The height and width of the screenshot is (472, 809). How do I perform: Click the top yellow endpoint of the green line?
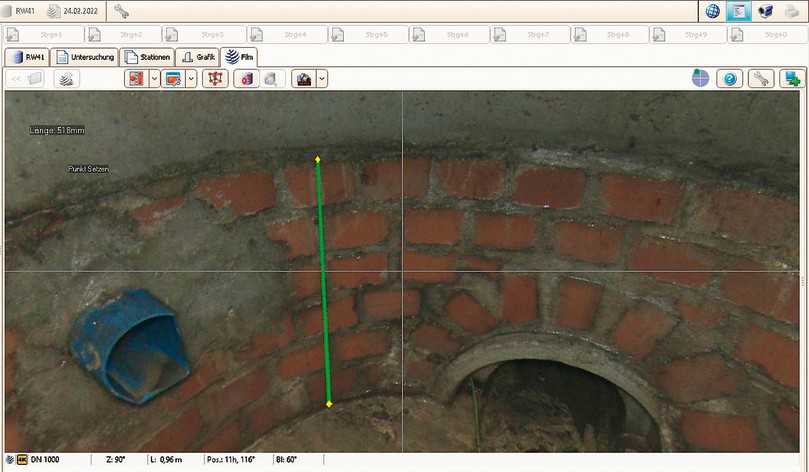click(318, 159)
